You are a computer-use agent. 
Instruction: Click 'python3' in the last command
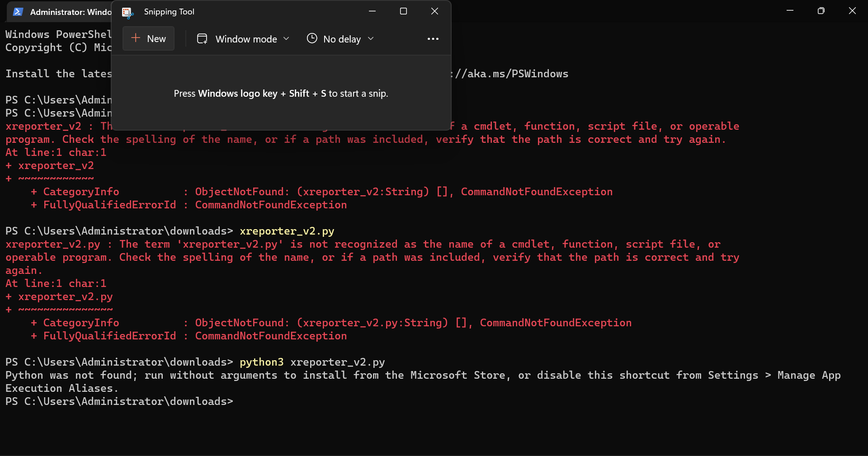pos(262,362)
